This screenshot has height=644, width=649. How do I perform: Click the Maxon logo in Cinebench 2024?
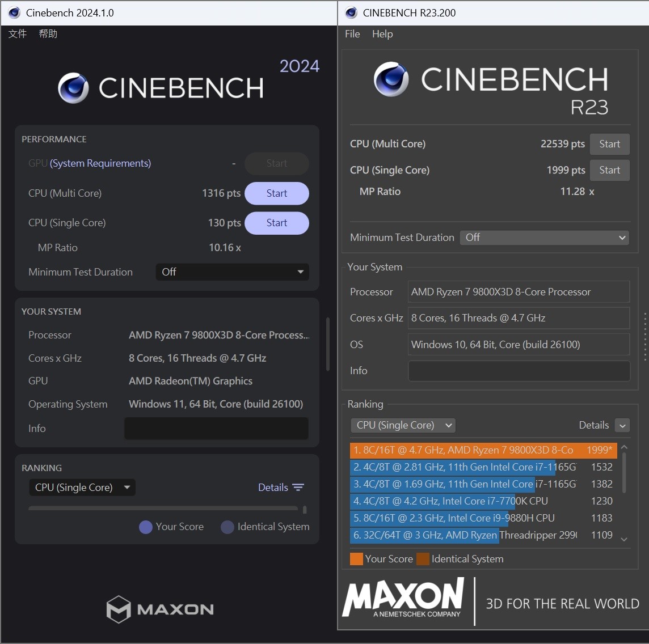pyautogui.click(x=160, y=609)
